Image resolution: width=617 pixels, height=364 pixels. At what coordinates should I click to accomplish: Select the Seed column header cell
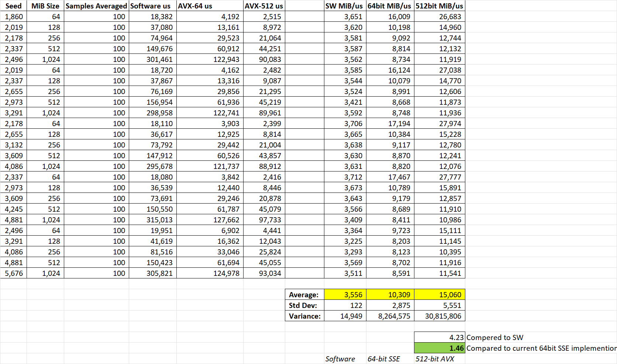13,6
